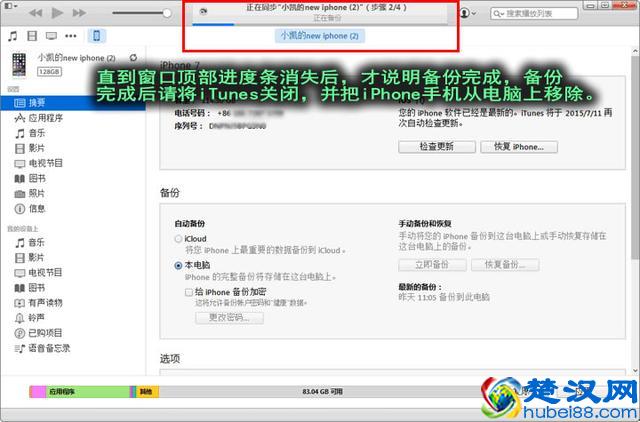
Task: Click the sync progress bar at top
Action: click(x=320, y=24)
